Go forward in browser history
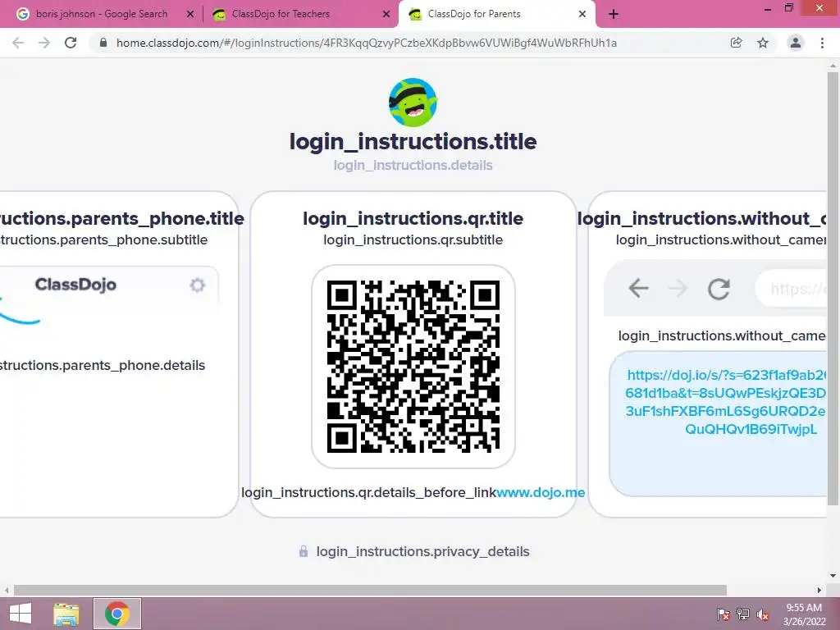Image resolution: width=840 pixels, height=630 pixels. (44, 43)
